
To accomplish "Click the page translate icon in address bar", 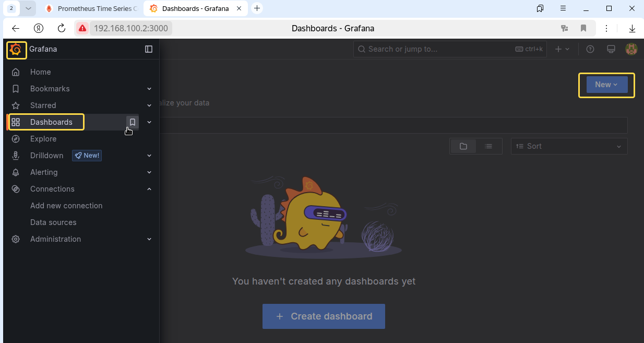I will 564,28.
